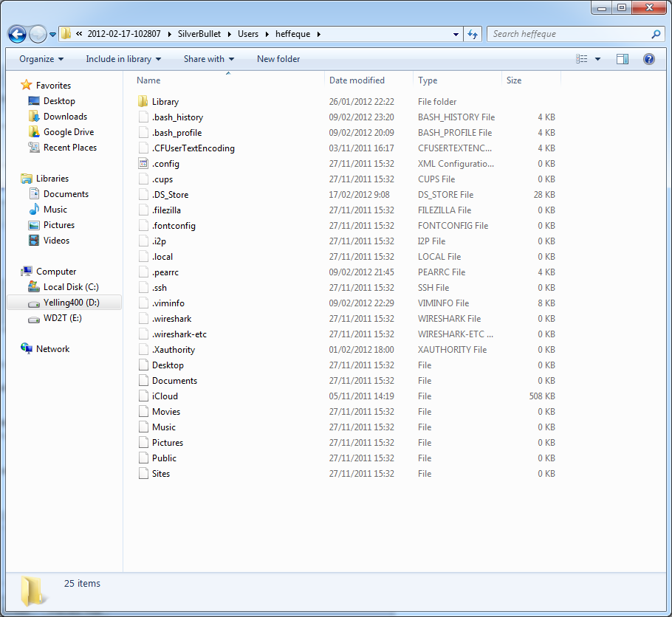Select the .local file icon
The width and height of the screenshot is (672, 617).
(143, 256)
